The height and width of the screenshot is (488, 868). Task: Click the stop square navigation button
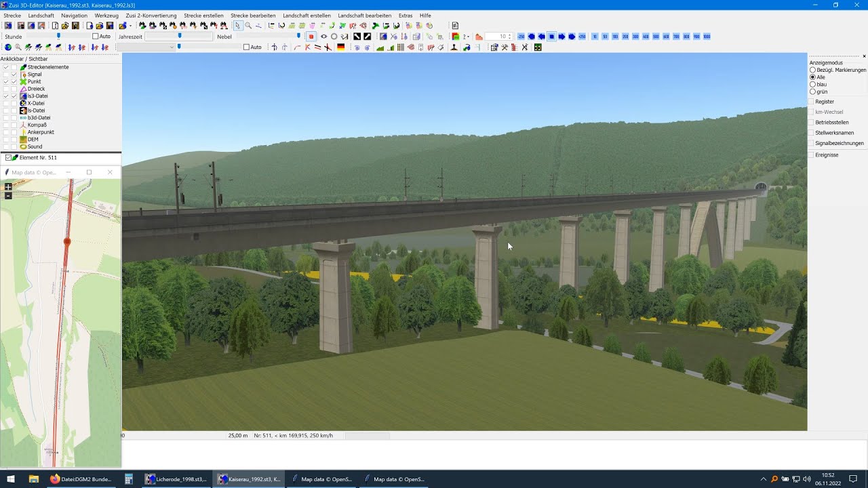[x=552, y=37]
